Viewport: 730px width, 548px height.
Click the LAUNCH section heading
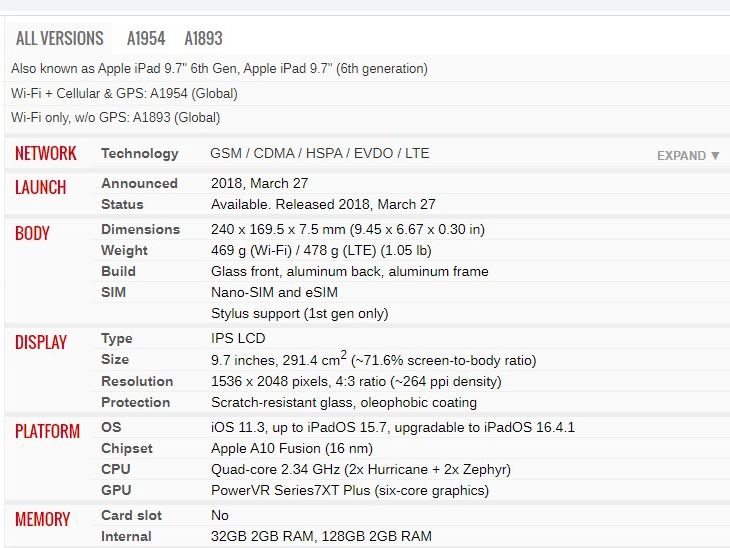pos(41,187)
